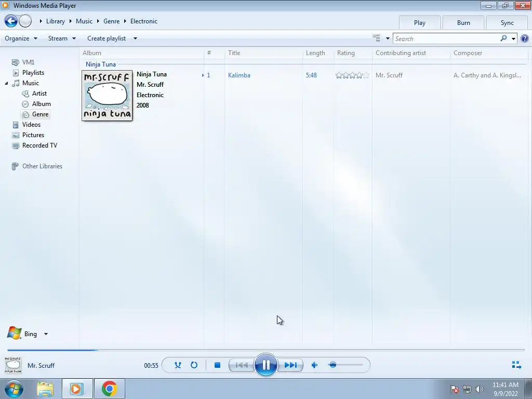The image size is (532, 399).
Task: Sort by Rating column header
Action: point(353,53)
